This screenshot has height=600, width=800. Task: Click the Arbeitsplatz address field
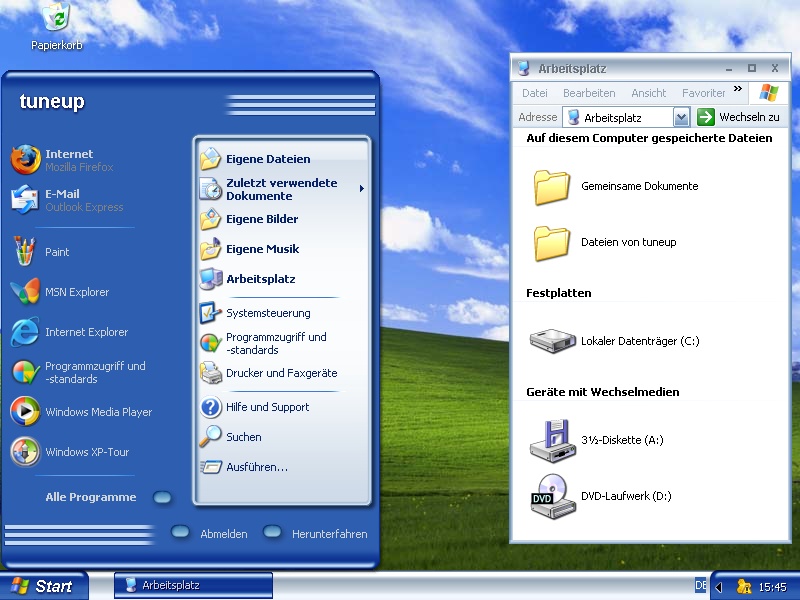coord(626,117)
